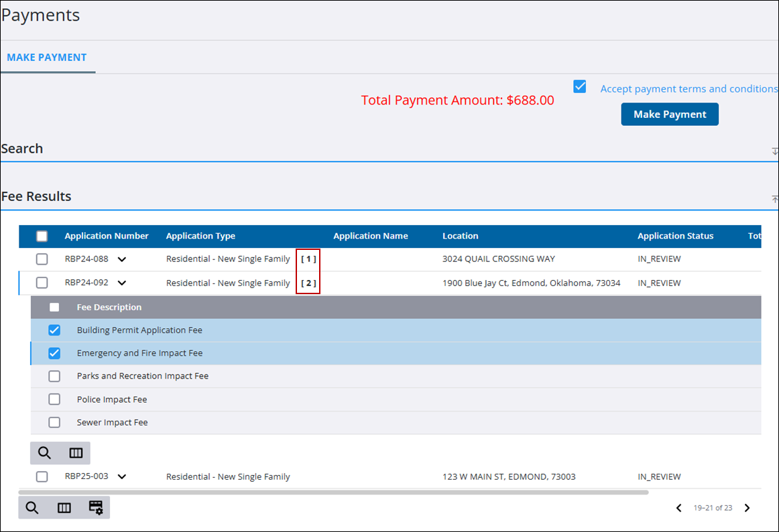Click the search icon in the bottom grid toolbar
The height and width of the screenshot is (532, 779).
point(32,508)
